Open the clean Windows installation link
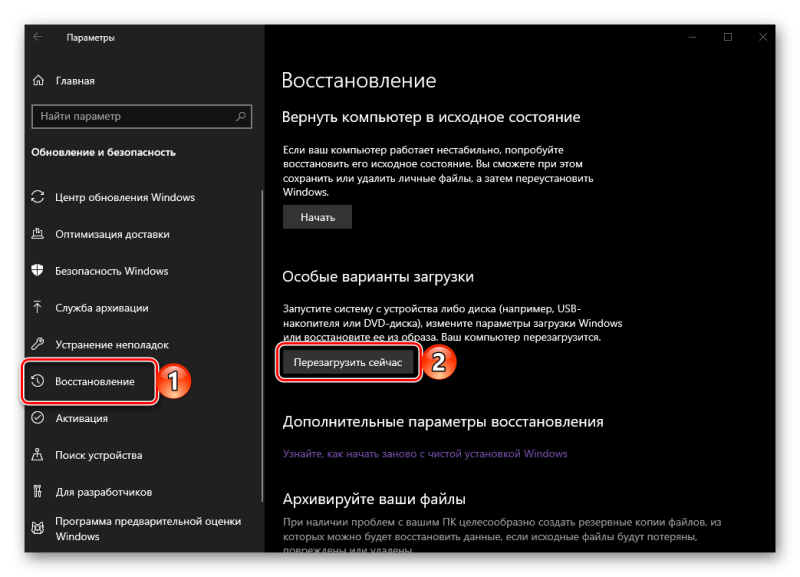Image resolution: width=800 pixels, height=577 pixels. point(425,454)
